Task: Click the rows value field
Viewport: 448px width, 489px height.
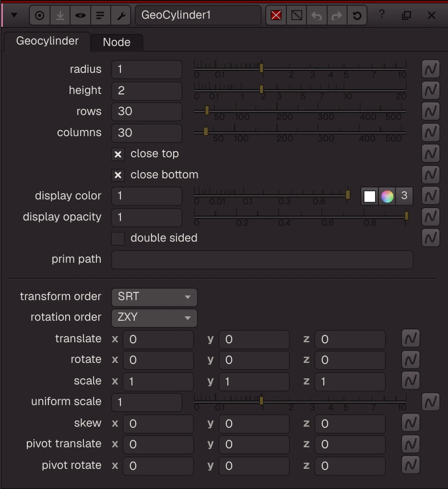Action: [x=147, y=111]
